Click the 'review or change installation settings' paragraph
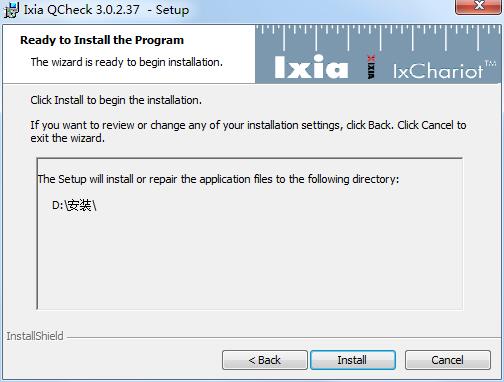The width and height of the screenshot is (504, 382). point(248,131)
